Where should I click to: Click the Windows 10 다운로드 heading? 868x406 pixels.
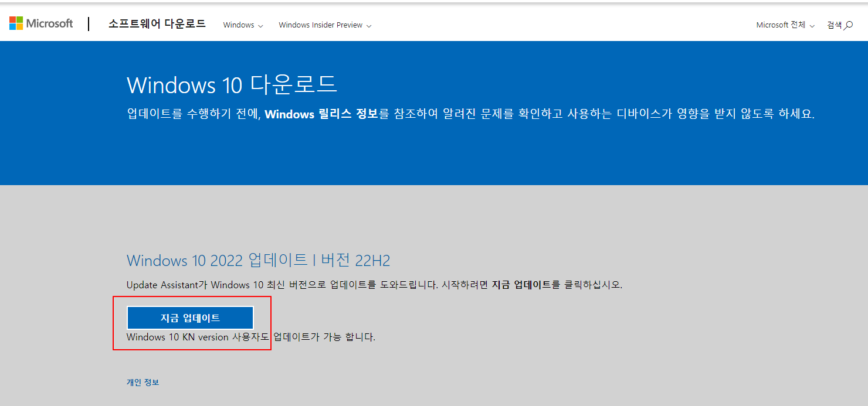click(232, 85)
